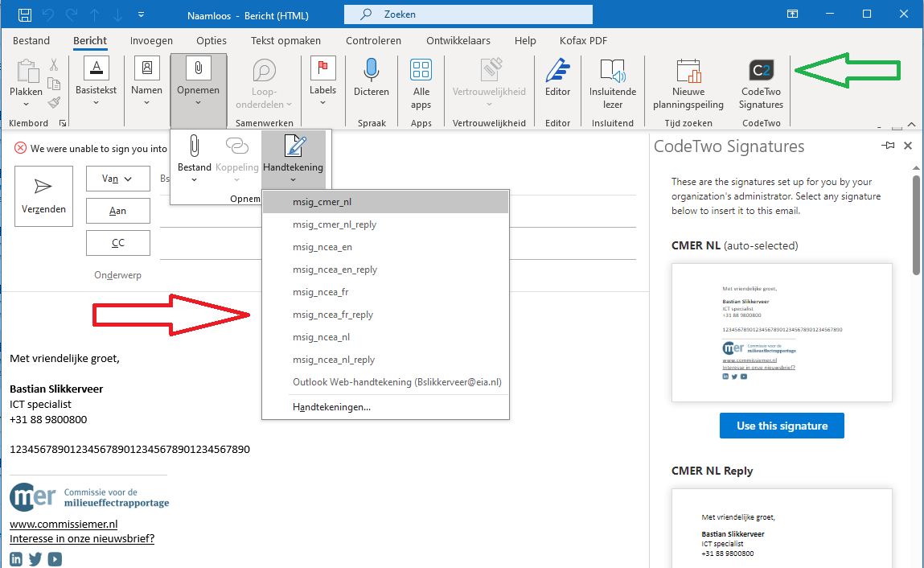Viewport: 924px width, 568px height.
Task: Click the Onderwerp subject field
Action: (x=398, y=275)
